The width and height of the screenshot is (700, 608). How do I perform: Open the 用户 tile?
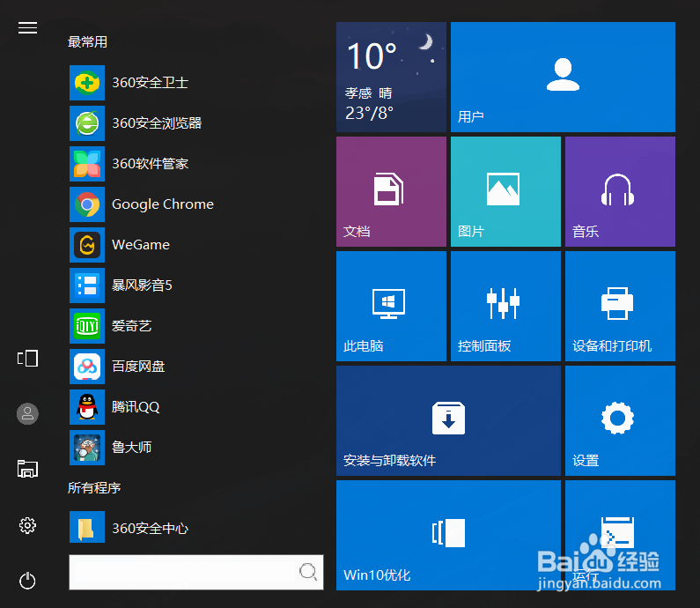[x=563, y=77]
